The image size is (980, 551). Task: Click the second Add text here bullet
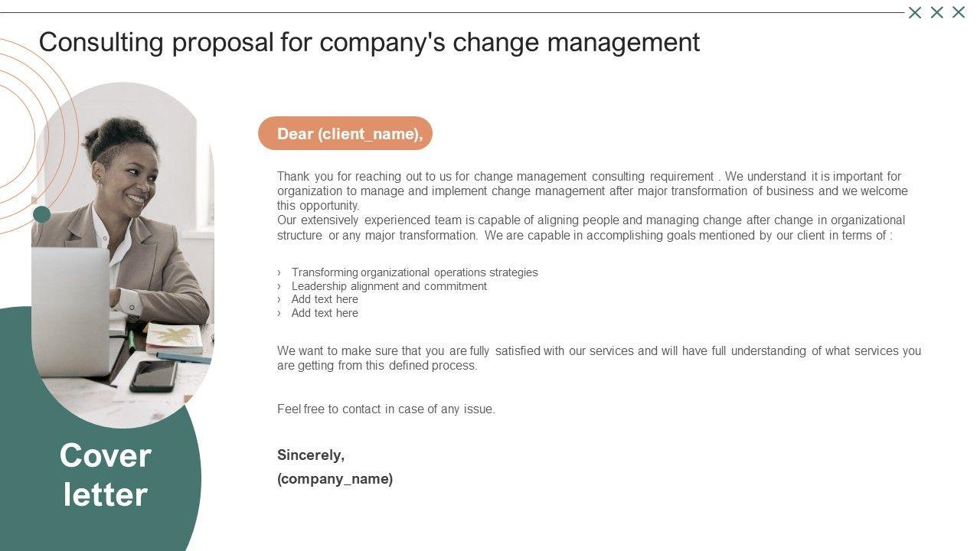(x=325, y=313)
